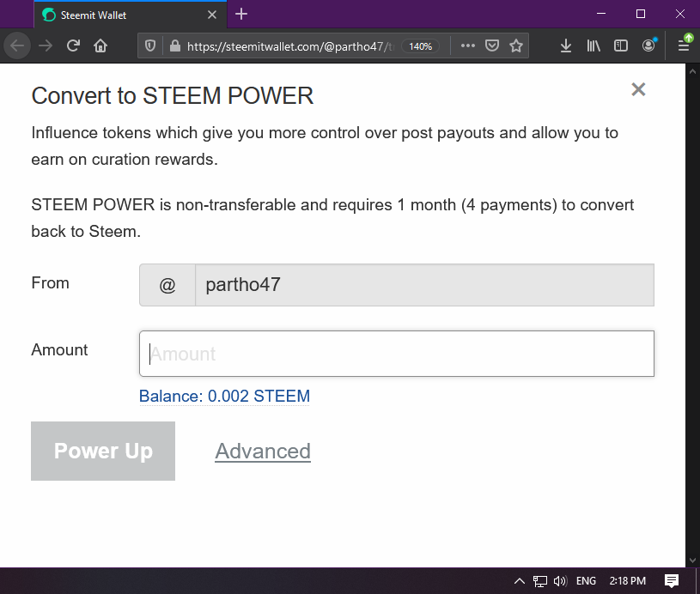This screenshot has width=700, height=594.
Task: Maximize the Firefox window
Action: (x=641, y=14)
